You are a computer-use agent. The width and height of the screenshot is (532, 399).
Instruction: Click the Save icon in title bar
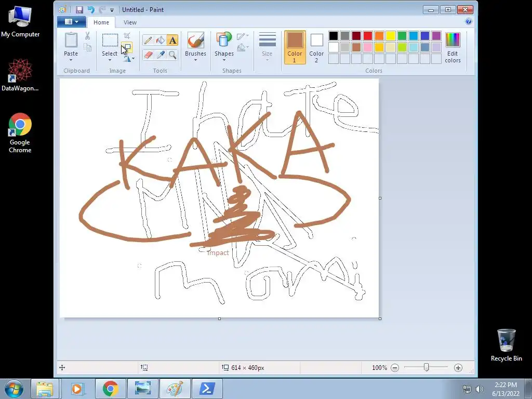(79, 10)
